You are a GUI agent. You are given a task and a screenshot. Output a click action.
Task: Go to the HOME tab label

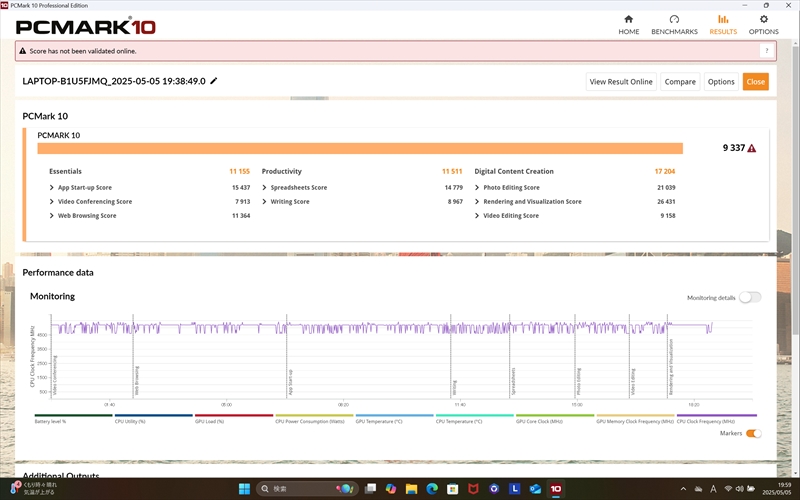(x=629, y=32)
